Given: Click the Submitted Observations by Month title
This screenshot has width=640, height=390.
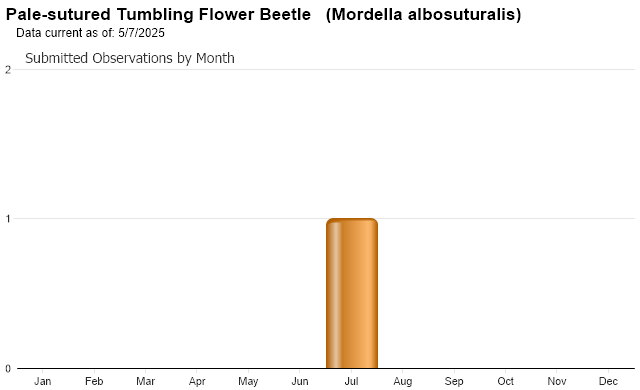Looking at the screenshot, I should (x=130, y=58).
